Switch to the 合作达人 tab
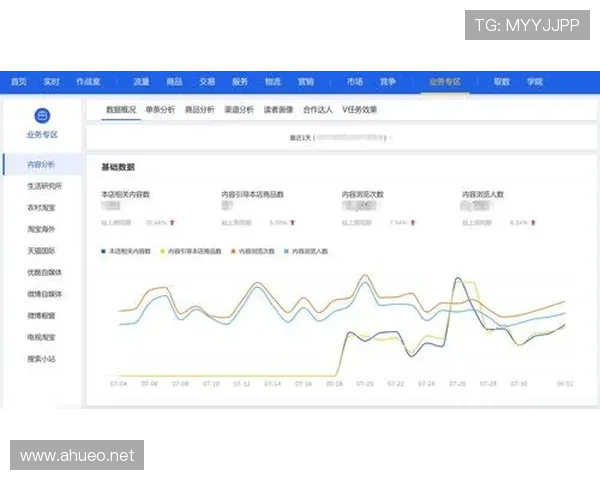This screenshot has height=480, width=600. click(318, 110)
